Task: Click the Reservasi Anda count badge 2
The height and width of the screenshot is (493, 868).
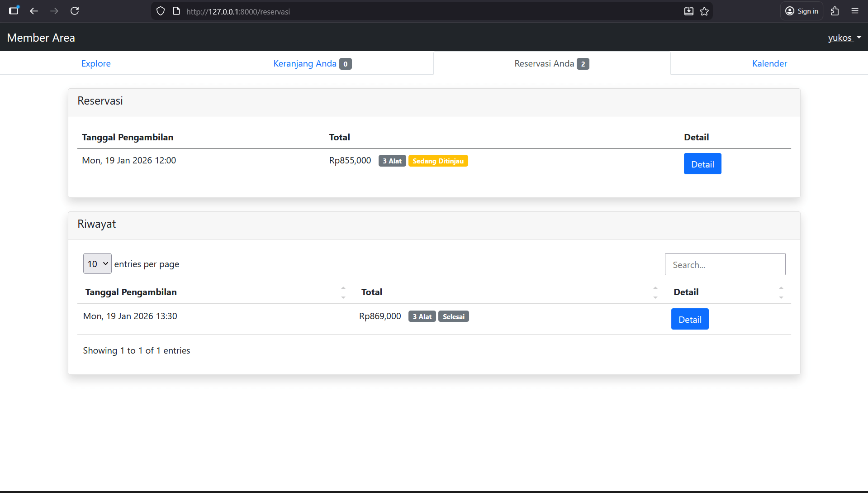Action: [x=583, y=64]
